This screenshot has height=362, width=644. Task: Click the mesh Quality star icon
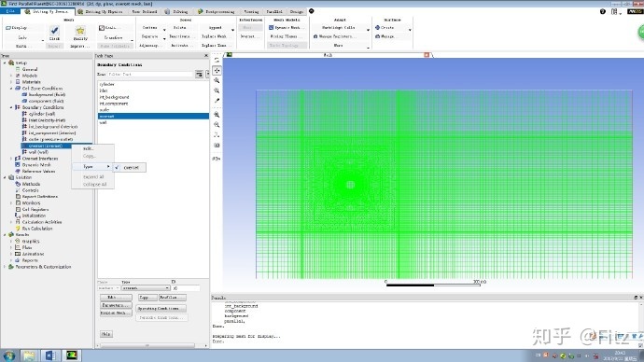point(80,31)
